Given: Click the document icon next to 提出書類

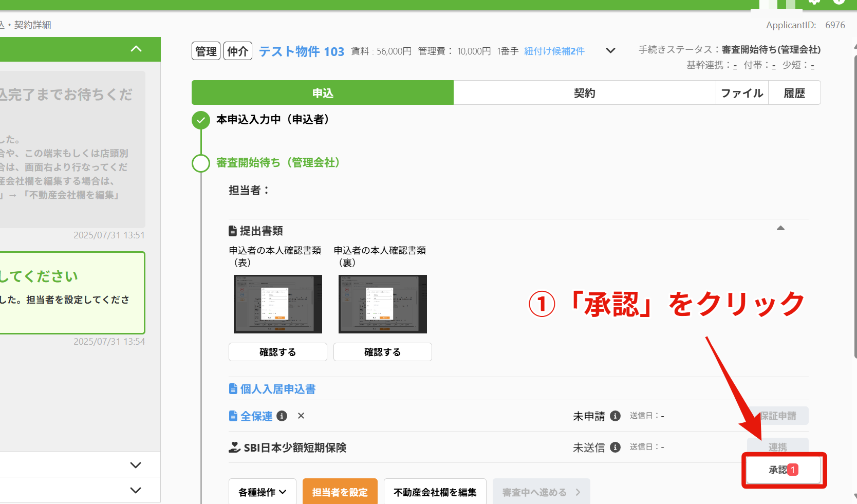Looking at the screenshot, I should pyautogui.click(x=233, y=231).
